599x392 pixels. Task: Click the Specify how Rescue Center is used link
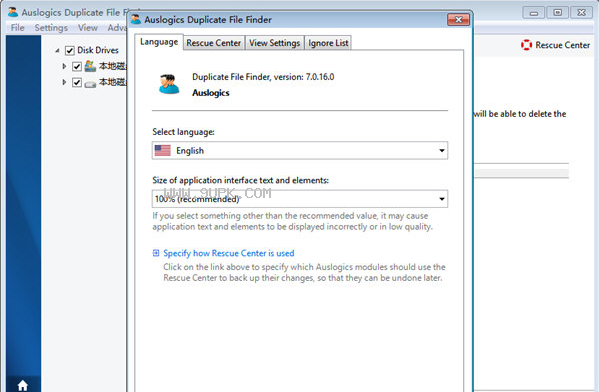pos(229,253)
